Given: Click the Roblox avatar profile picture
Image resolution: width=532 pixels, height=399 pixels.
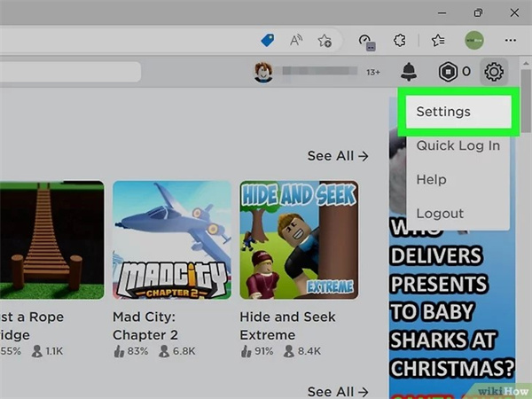Looking at the screenshot, I should pos(263,72).
